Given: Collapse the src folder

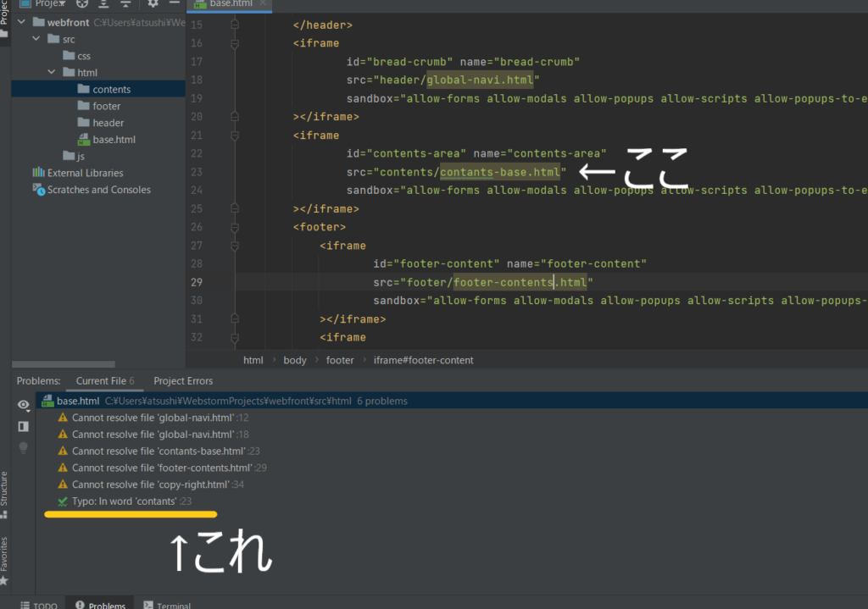Looking at the screenshot, I should 36,39.
